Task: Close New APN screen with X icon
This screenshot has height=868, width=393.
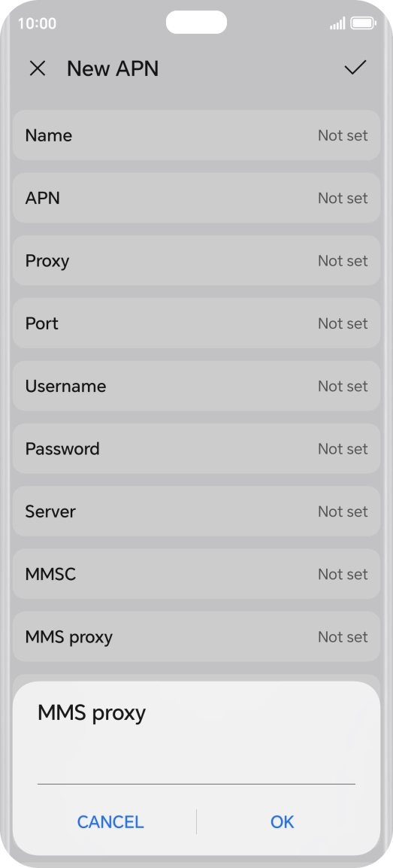Action: coord(37,68)
